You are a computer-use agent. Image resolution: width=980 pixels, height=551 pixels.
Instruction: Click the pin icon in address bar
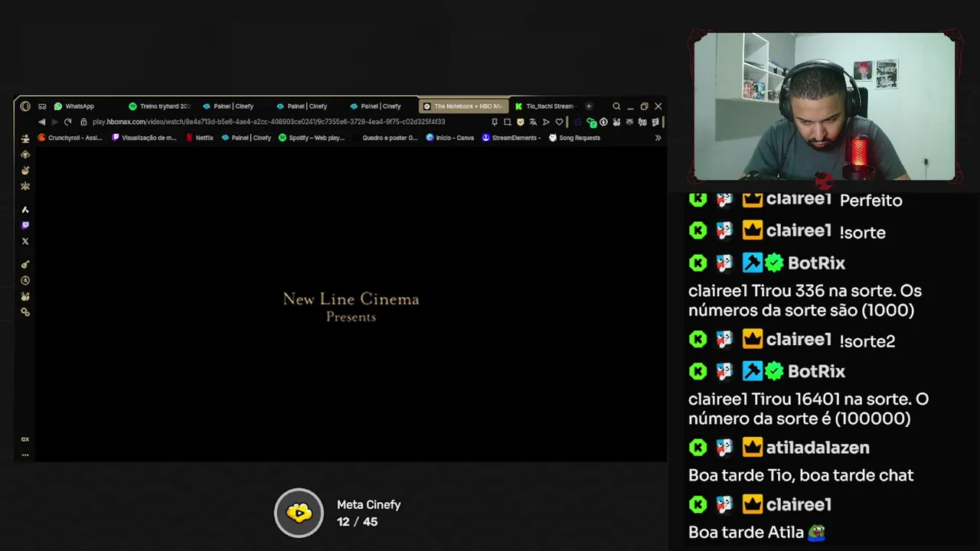(x=495, y=122)
